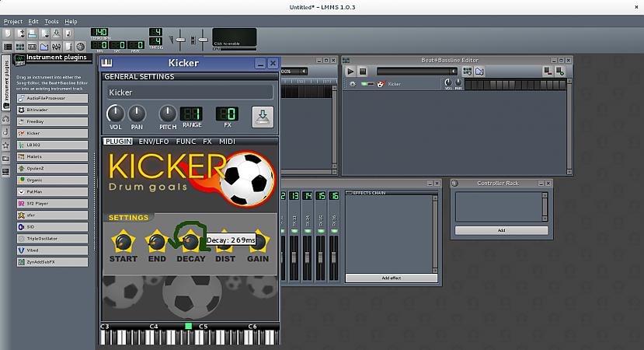Image resolution: width=644 pixels, height=350 pixels.
Task: Click the tempo BPM display showing 140
Action: coord(99,32)
